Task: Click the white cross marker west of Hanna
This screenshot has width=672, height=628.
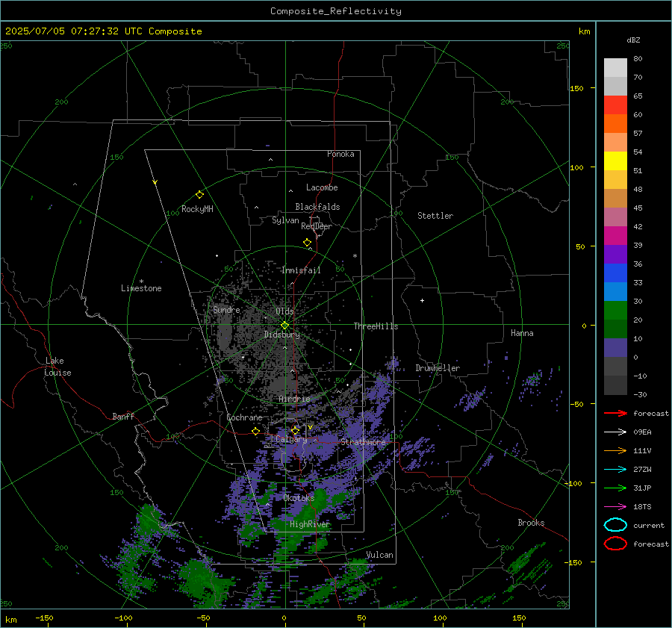Action: 422,300
